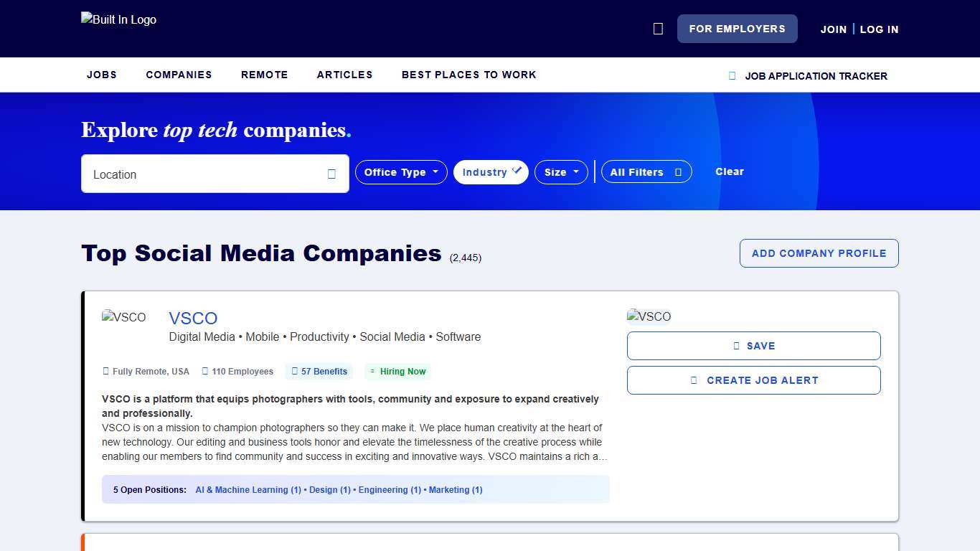Open the Industry filter dropdown
The image size is (980, 551).
pyautogui.click(x=486, y=172)
